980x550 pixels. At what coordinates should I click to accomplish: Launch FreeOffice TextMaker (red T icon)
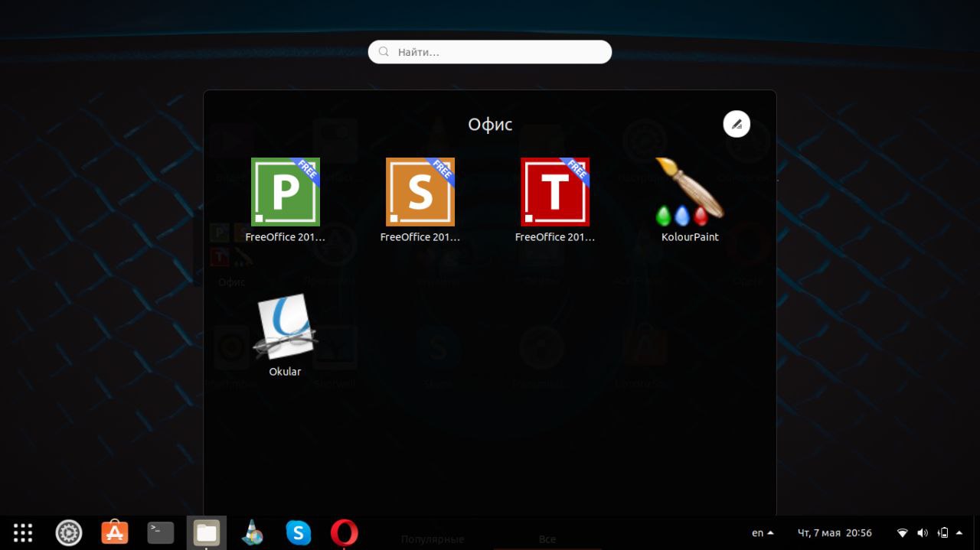tap(555, 192)
